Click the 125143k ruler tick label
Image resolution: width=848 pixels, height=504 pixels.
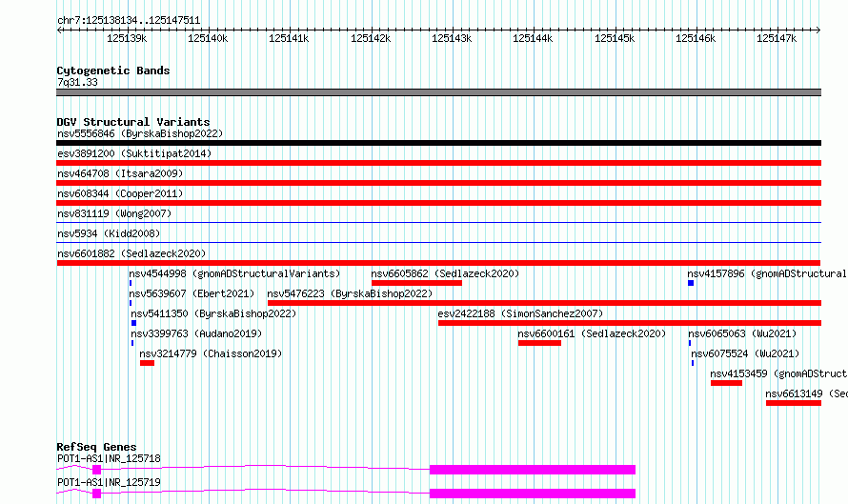click(x=452, y=38)
